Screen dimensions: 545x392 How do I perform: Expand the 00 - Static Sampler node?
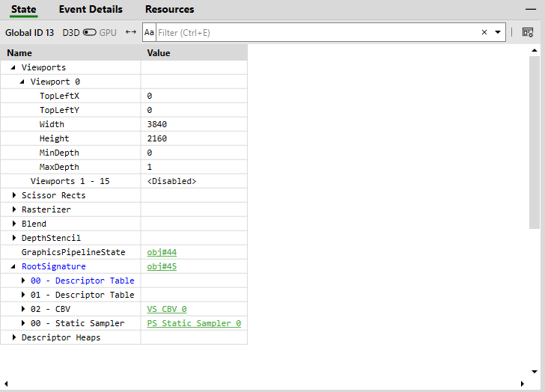coord(23,323)
